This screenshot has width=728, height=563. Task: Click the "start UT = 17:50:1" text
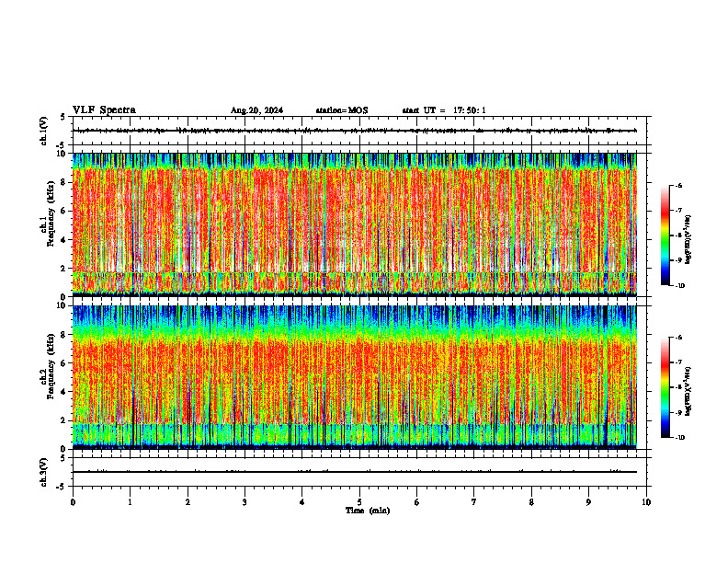(x=444, y=110)
